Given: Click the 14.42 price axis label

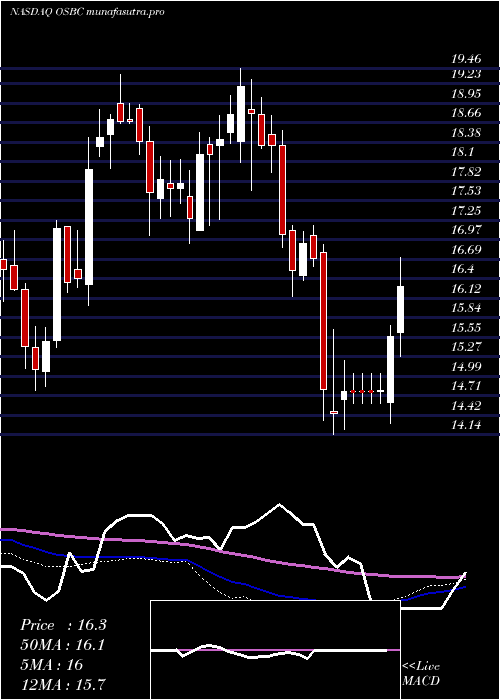Looking at the screenshot, I should (x=466, y=406).
